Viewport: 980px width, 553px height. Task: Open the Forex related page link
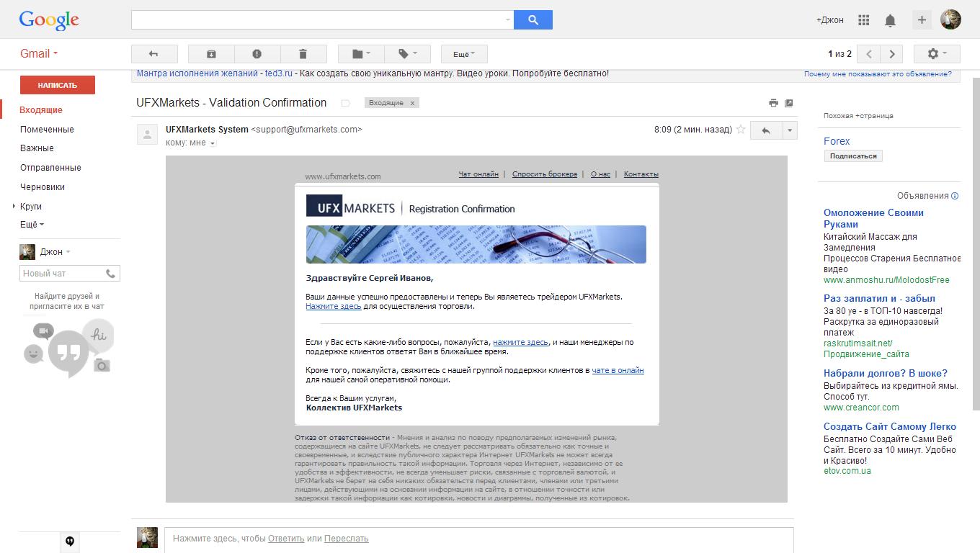coord(837,141)
